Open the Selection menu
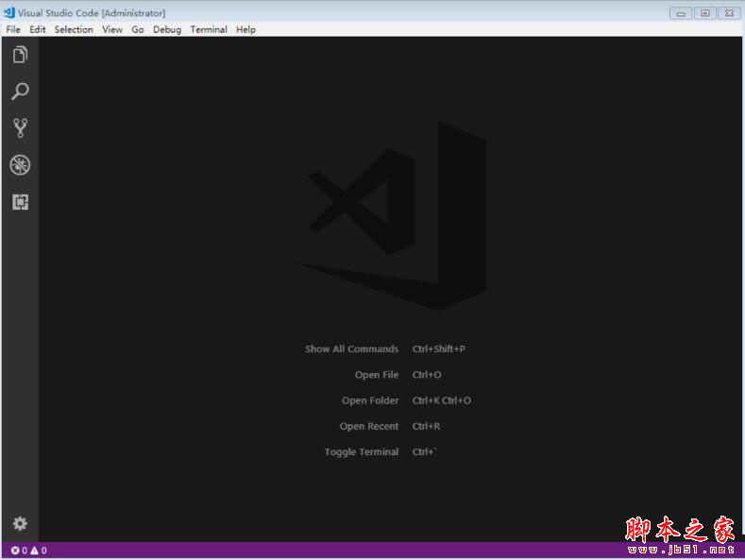Screen dimensions: 745x560 (74, 29)
